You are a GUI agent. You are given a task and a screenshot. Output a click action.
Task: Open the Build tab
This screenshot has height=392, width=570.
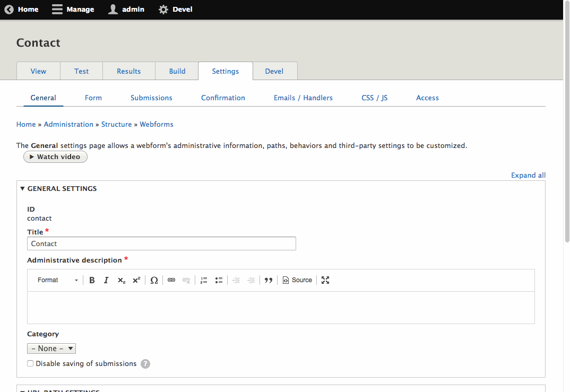(x=177, y=71)
